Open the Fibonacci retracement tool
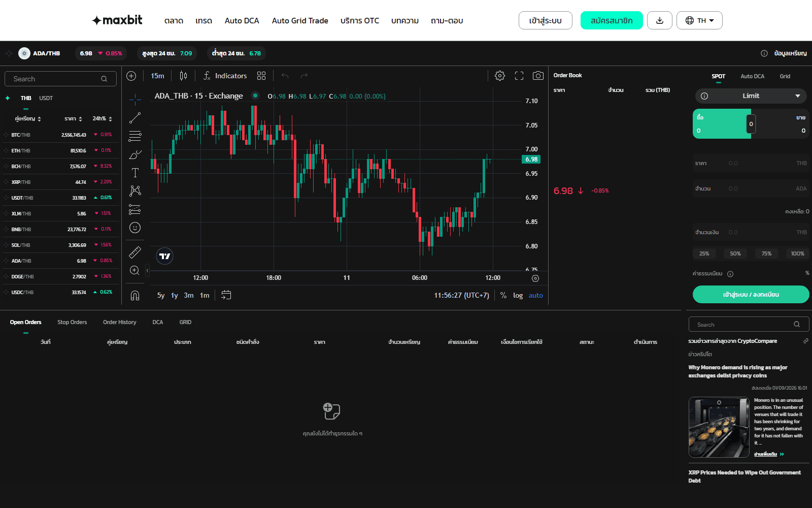812x508 pixels. click(135, 136)
